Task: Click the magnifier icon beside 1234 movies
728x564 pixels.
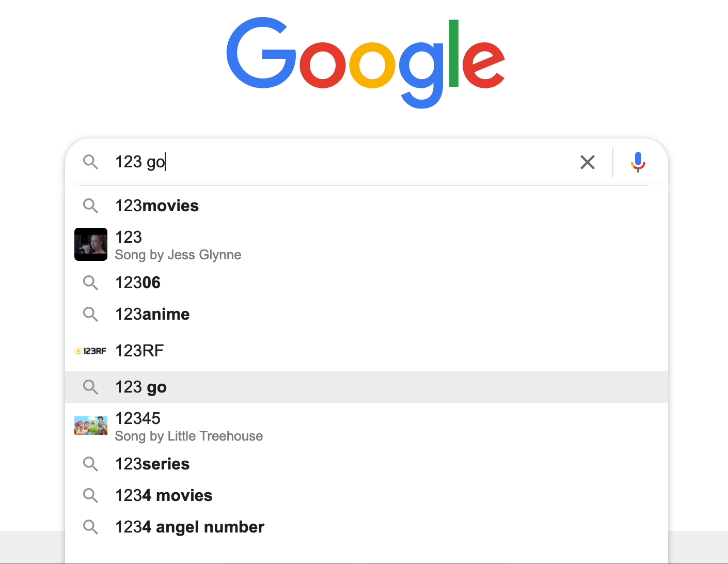Action: pos(90,495)
